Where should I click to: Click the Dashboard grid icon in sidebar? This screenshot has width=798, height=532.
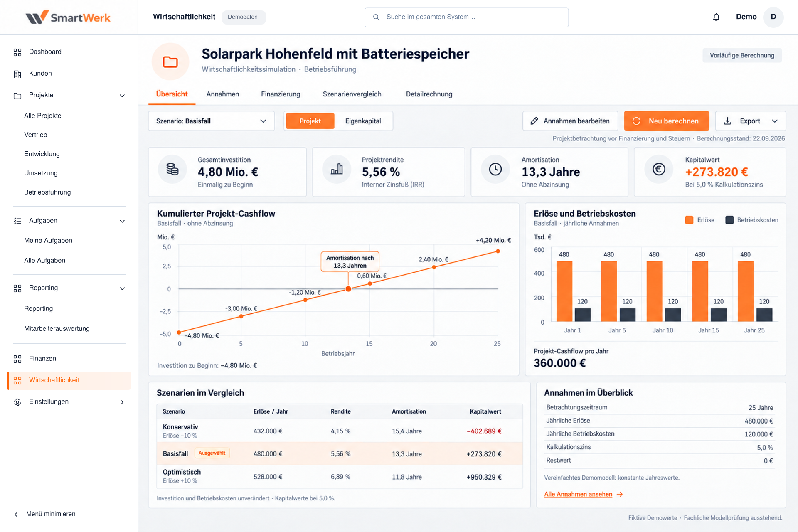click(x=17, y=52)
